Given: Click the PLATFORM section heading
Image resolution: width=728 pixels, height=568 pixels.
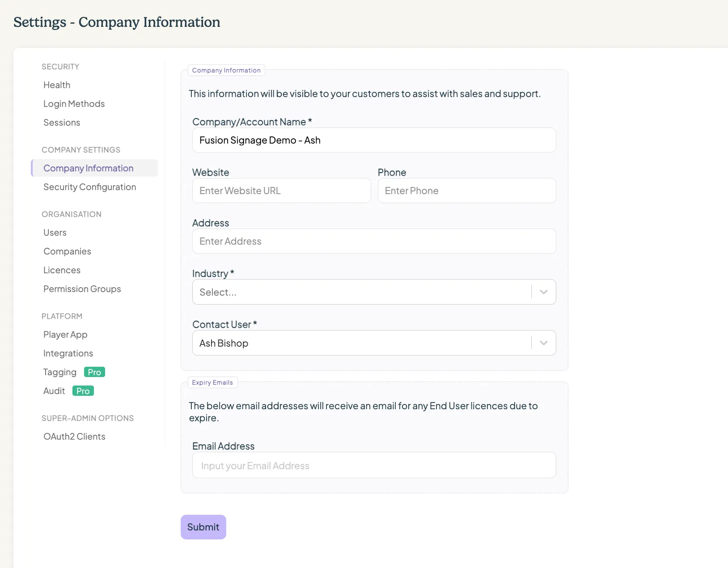Looking at the screenshot, I should tap(62, 316).
